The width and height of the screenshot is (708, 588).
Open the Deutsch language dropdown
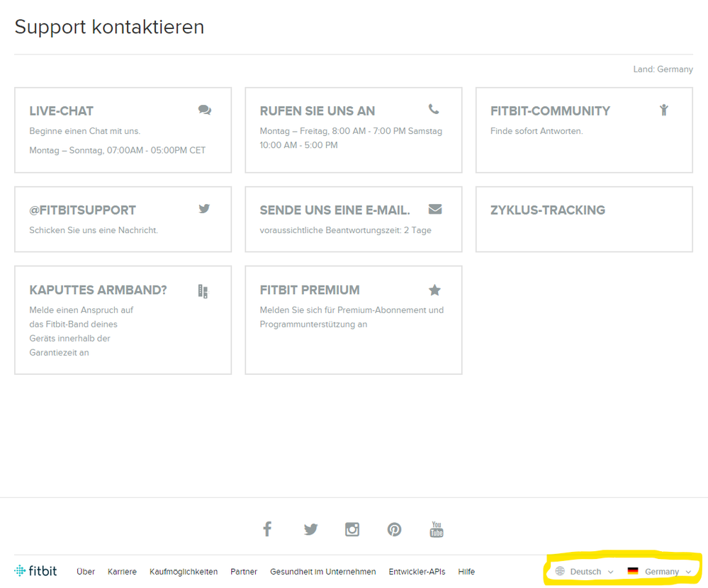[585, 571]
